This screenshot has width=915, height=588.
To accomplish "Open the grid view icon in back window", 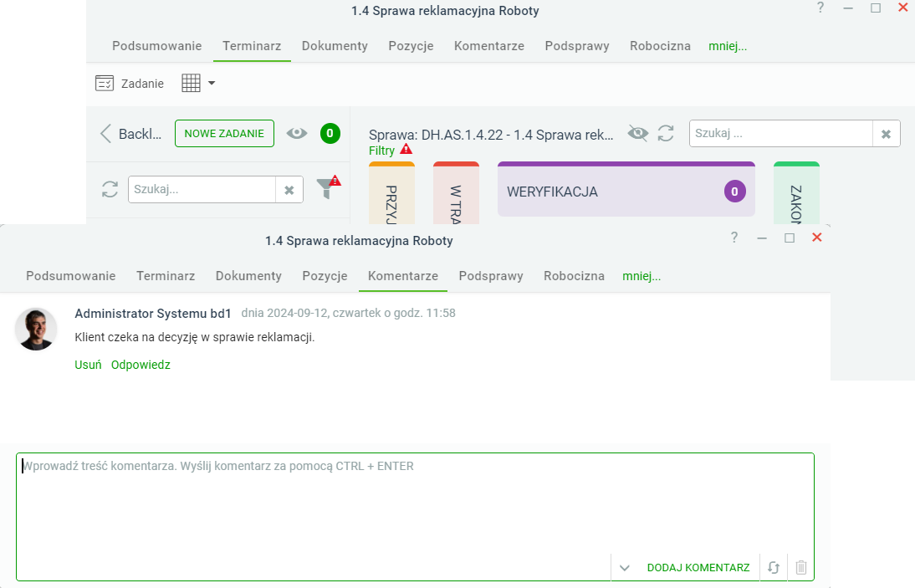I will click(x=191, y=83).
